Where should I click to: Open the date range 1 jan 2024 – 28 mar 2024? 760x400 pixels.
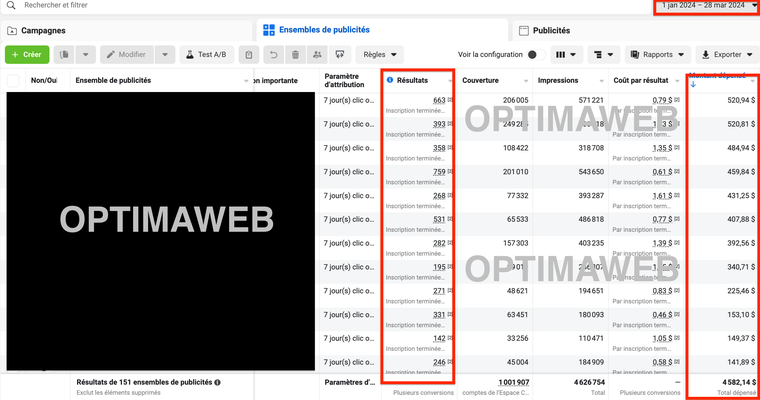pyautogui.click(x=708, y=5)
